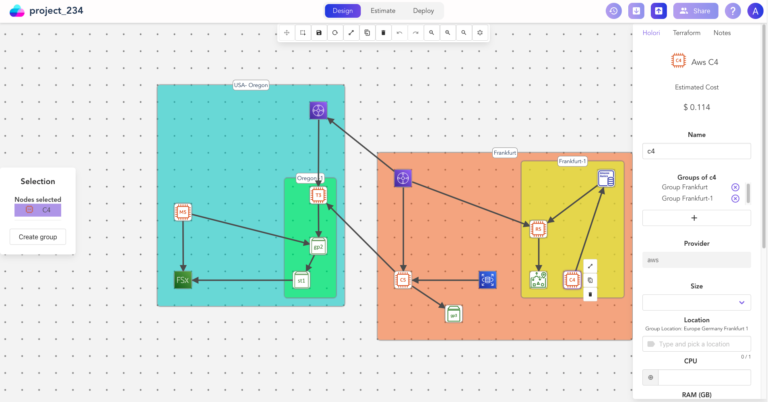
Task: Click the plus button to add group
Action: coord(696,218)
